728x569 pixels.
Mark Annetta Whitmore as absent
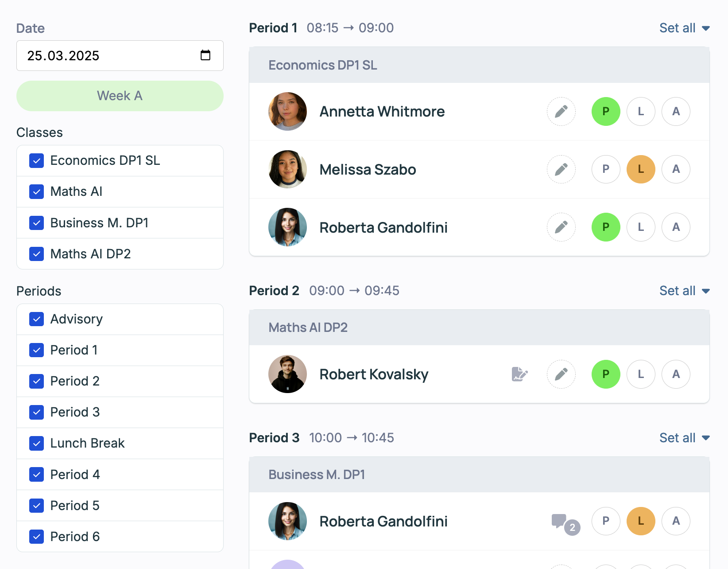click(x=676, y=111)
